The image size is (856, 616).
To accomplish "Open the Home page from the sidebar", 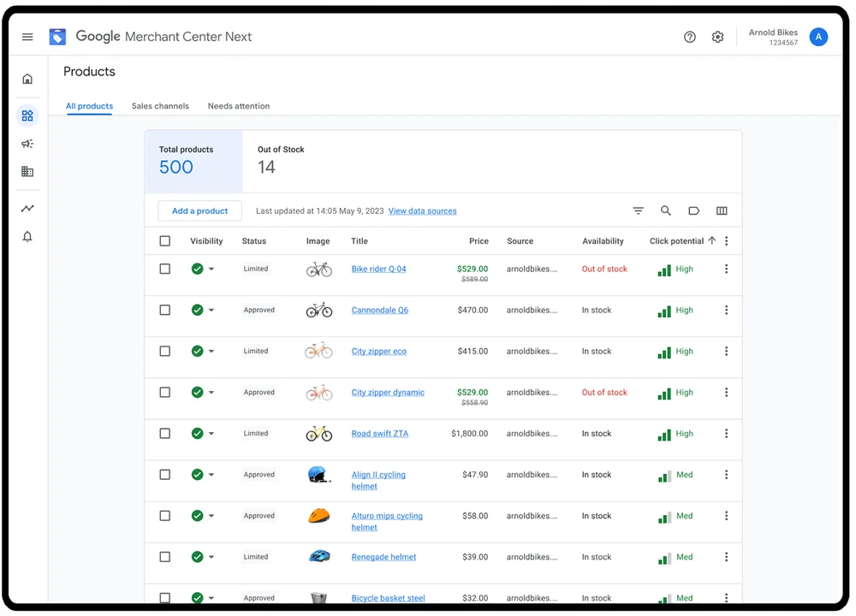I will 27,77.
